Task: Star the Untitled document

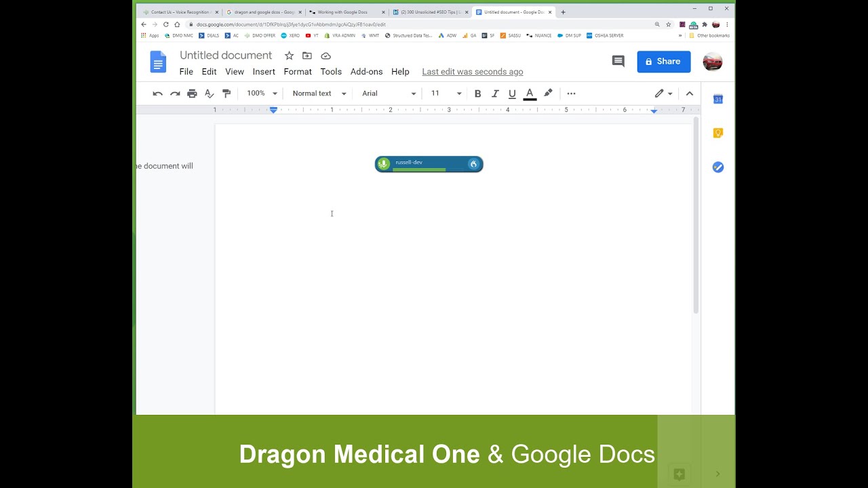Action: (289, 56)
